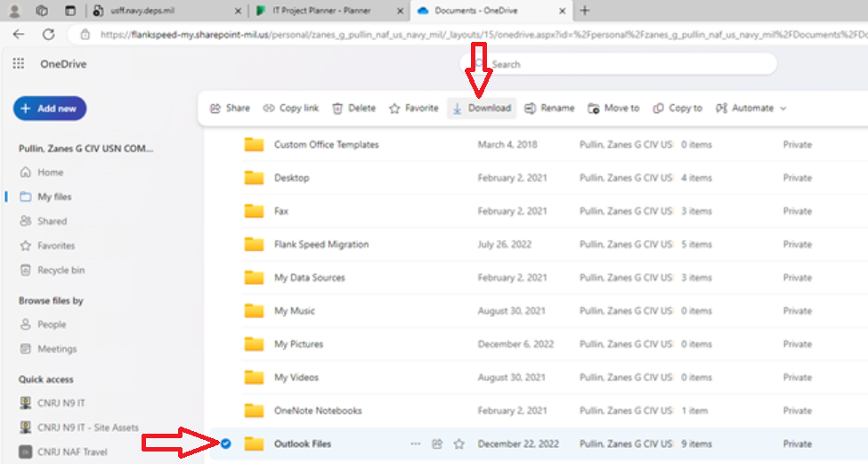Click the Flank Speed Migration folder icon
Screen dimensions: 868x464
254,244
